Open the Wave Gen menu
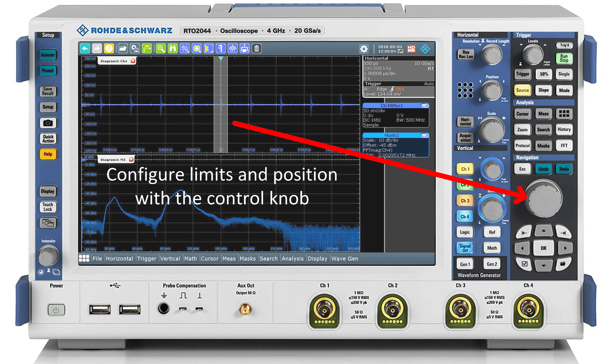 click(x=345, y=259)
